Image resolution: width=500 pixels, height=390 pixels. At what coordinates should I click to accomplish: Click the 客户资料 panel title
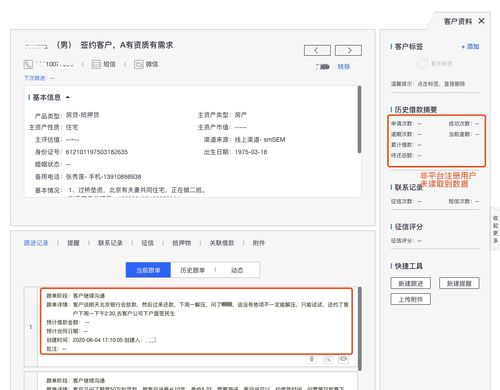(x=458, y=21)
